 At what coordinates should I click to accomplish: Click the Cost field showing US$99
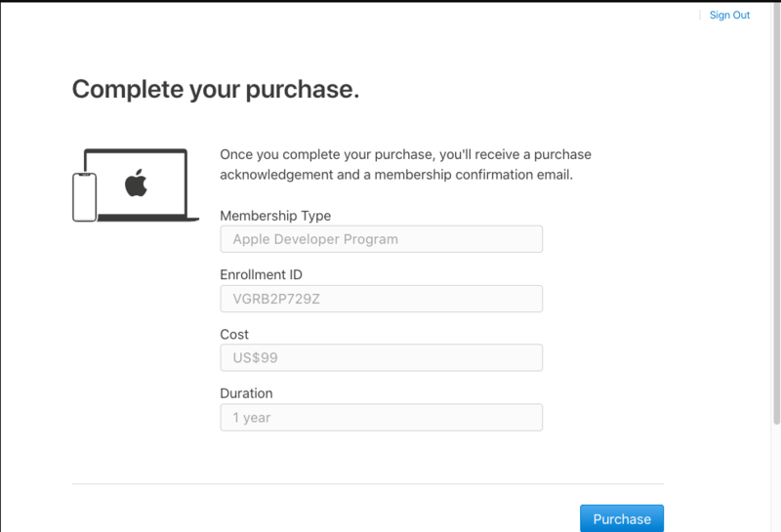click(381, 357)
